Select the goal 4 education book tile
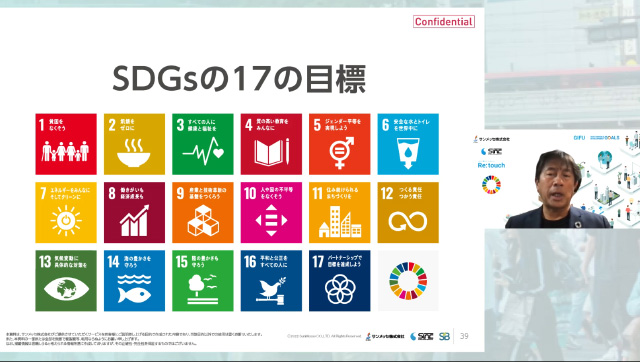Viewport: 640px width, 362px height. click(x=271, y=144)
